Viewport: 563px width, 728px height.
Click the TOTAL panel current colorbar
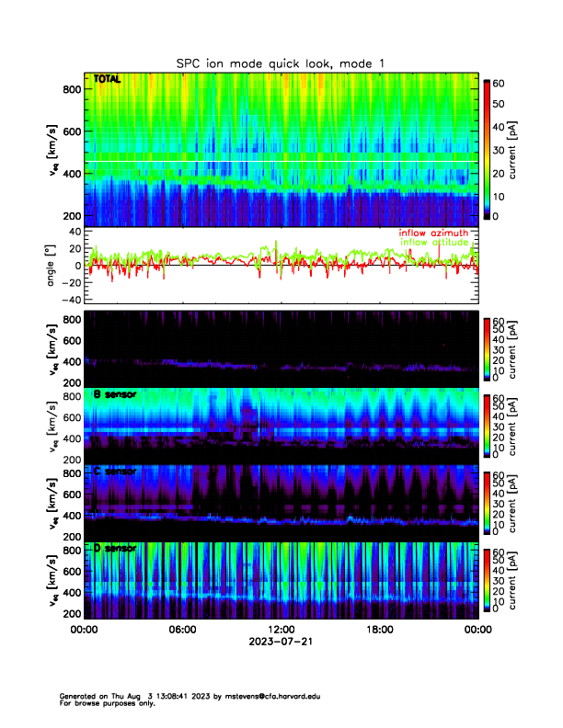[x=487, y=149]
